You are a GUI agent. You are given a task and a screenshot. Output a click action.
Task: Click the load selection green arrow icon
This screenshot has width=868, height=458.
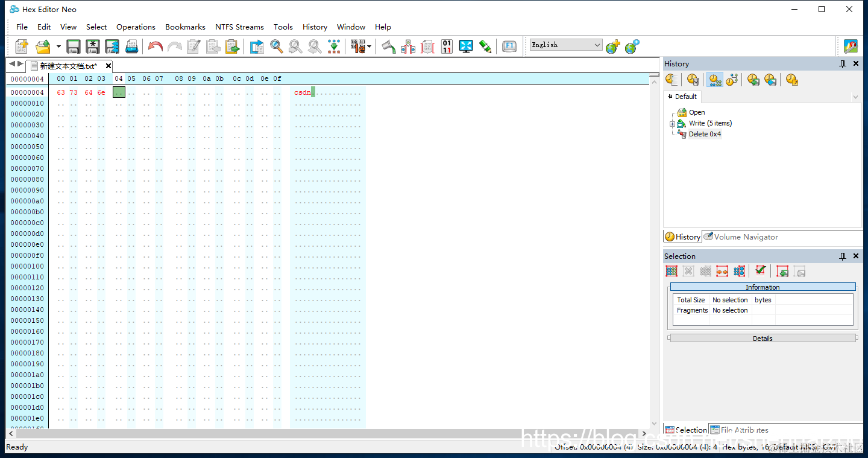782,272
